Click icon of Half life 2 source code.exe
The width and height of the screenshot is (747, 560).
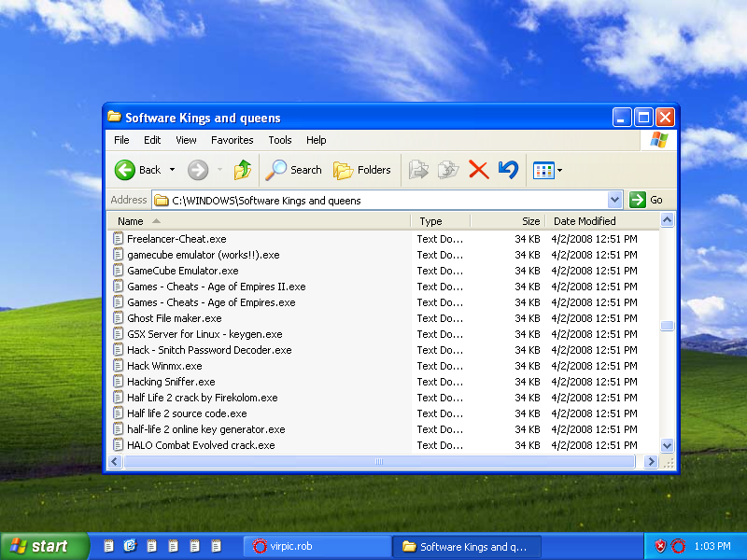[118, 413]
